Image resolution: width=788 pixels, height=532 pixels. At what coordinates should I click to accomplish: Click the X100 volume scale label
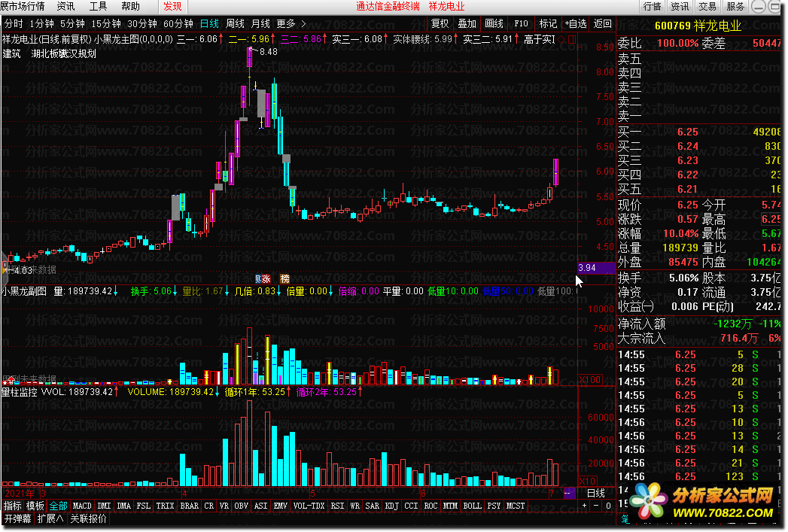point(590,380)
